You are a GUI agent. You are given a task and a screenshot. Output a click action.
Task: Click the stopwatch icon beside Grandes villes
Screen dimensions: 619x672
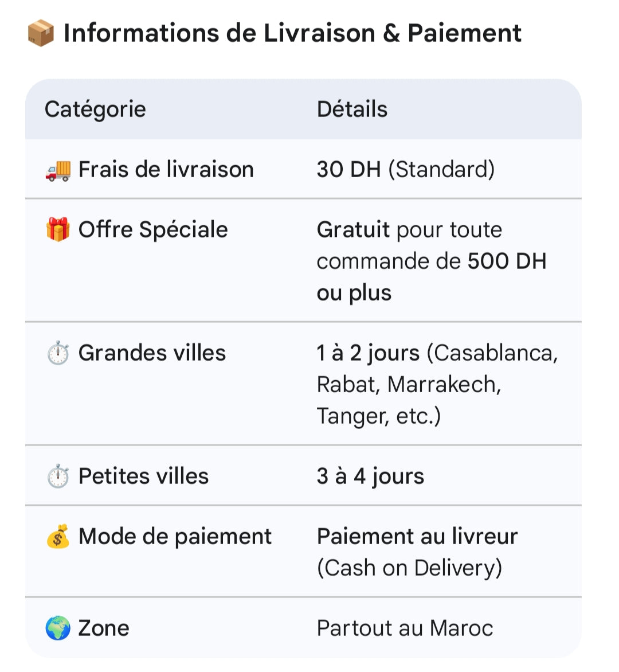[x=58, y=353]
